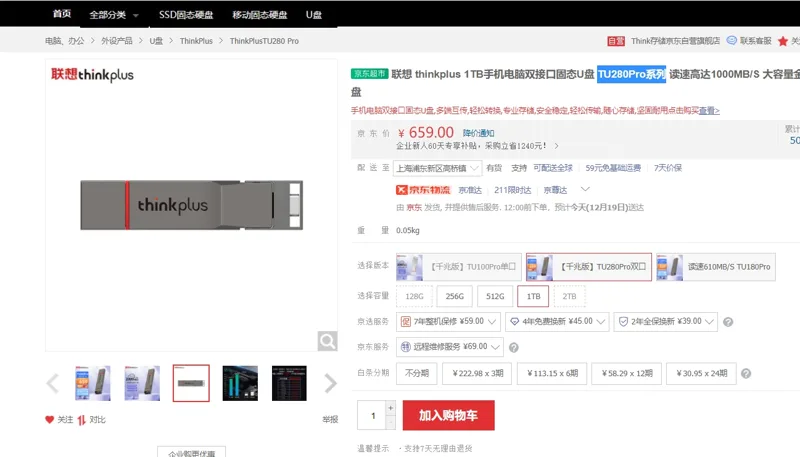
Task: Choose 2TB capacity option
Action: tap(569, 296)
